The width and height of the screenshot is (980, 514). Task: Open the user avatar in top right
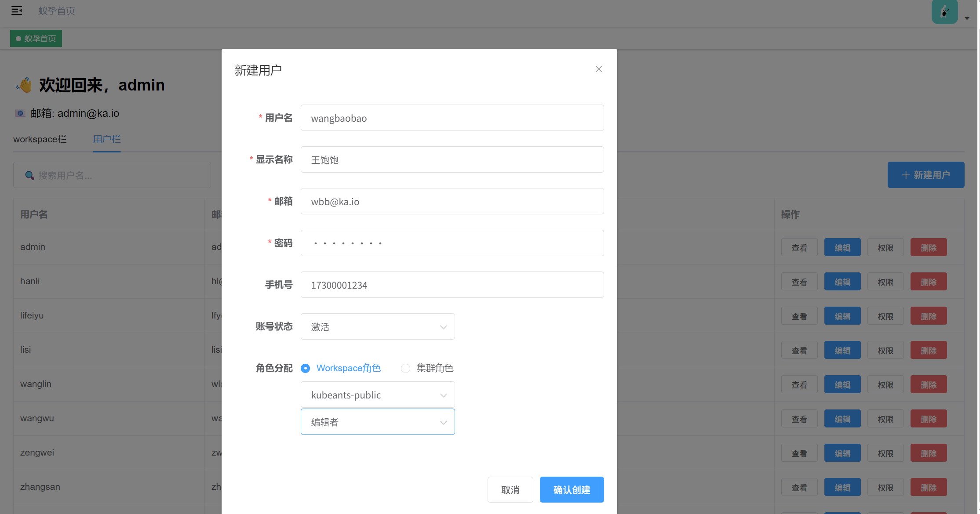click(944, 12)
